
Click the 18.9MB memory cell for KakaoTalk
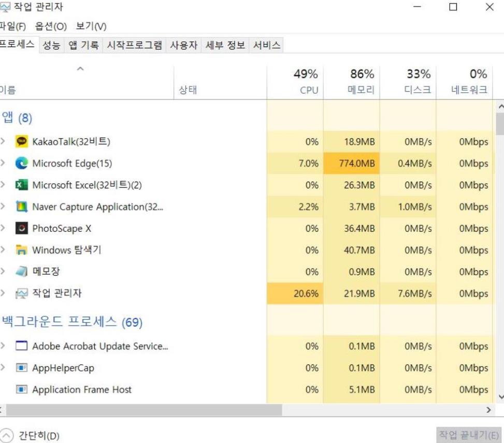351,142
